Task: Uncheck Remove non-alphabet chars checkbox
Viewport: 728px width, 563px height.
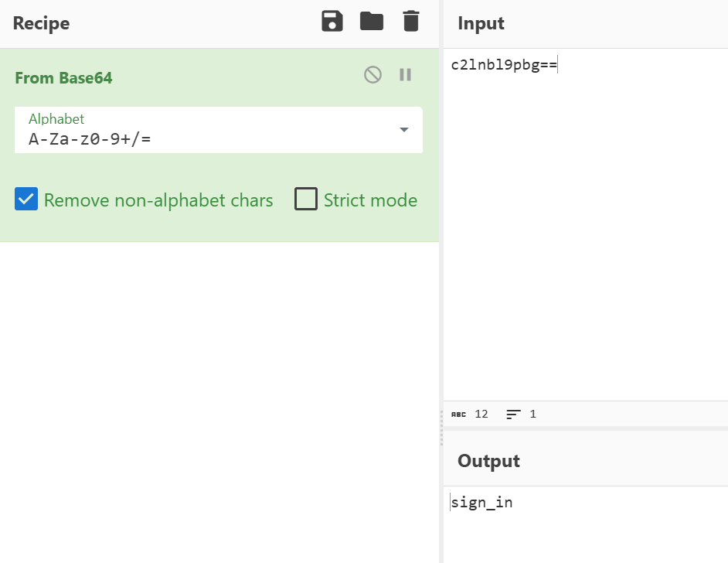Action: 26,200
